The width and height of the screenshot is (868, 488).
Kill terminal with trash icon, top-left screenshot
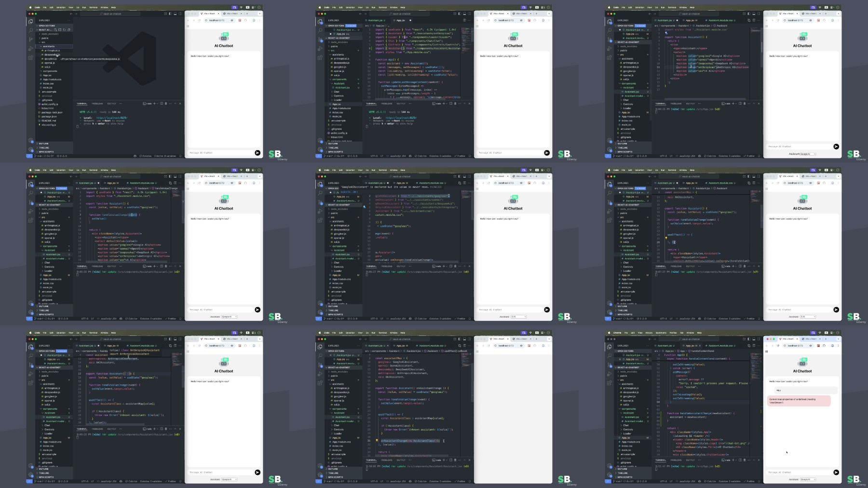pyautogui.click(x=166, y=103)
